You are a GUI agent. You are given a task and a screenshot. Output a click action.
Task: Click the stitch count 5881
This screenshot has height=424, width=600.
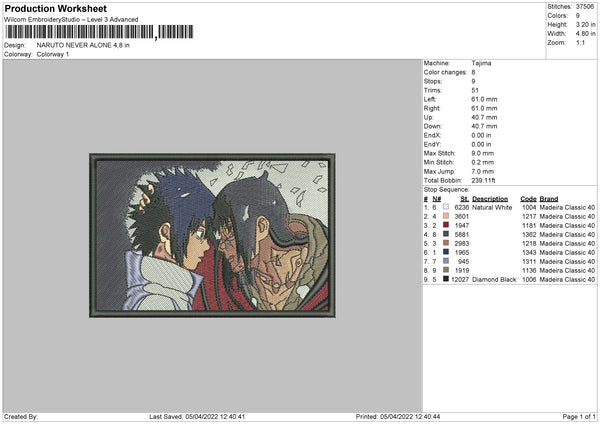(x=462, y=235)
